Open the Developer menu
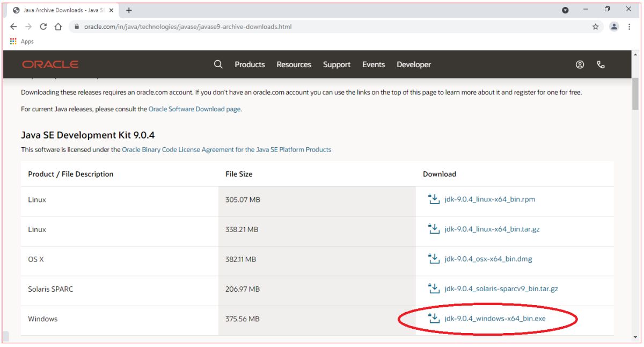Image resolution: width=644 pixels, height=347 pixels. coord(414,64)
